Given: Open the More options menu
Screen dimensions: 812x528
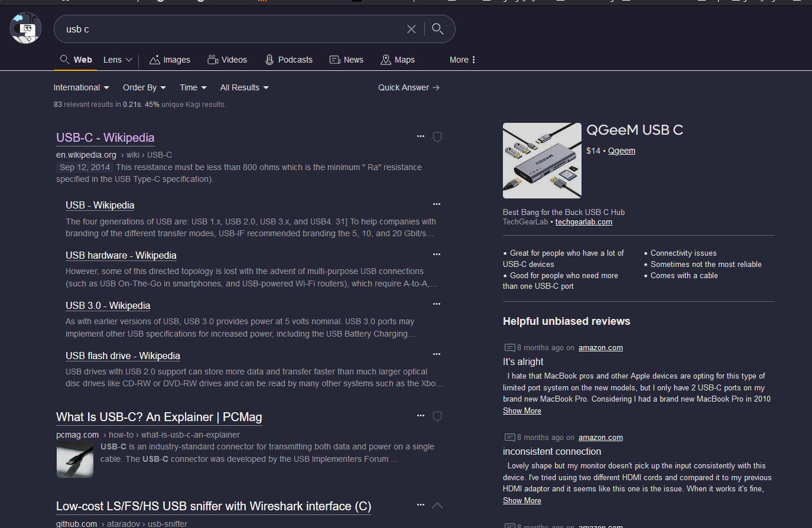Looking at the screenshot, I should point(462,60).
